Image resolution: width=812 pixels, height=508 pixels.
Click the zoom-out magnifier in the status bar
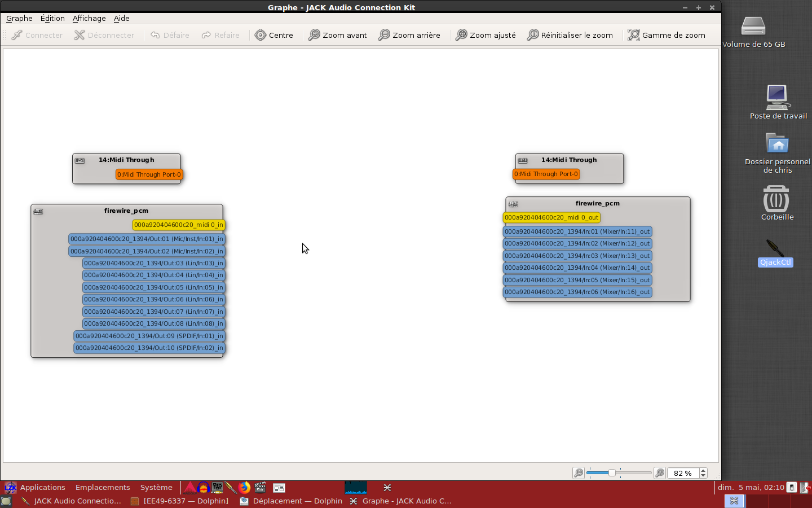pyautogui.click(x=579, y=473)
